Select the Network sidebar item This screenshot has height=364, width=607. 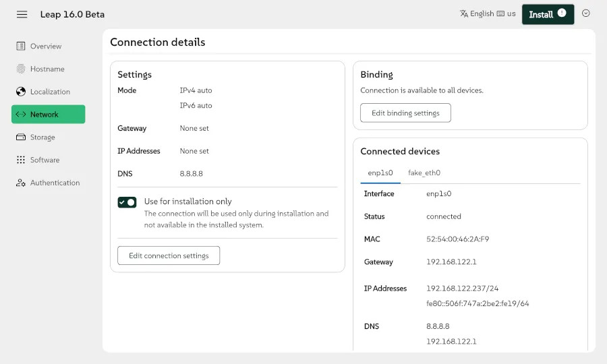pyautogui.click(x=48, y=115)
